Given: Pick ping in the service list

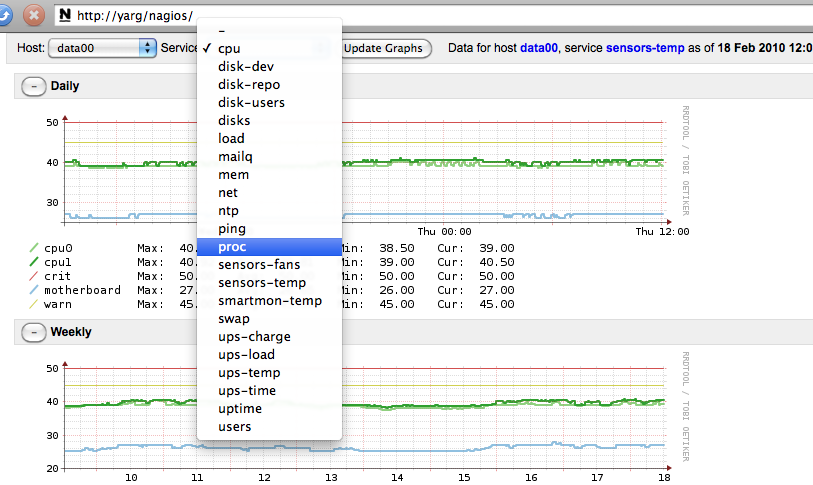Looking at the screenshot, I should coord(269,229).
